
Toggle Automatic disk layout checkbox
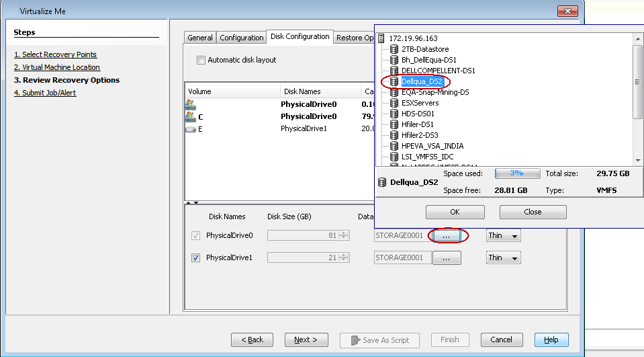pyautogui.click(x=201, y=60)
